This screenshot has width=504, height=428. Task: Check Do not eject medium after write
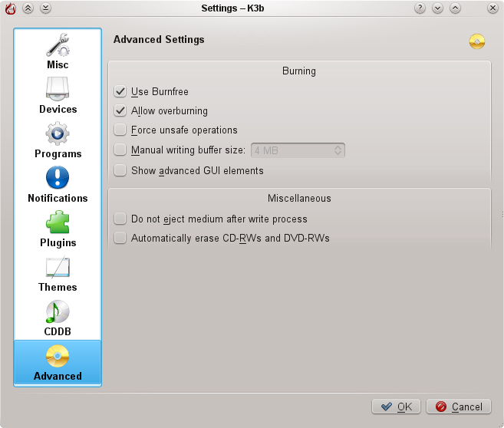click(x=120, y=219)
